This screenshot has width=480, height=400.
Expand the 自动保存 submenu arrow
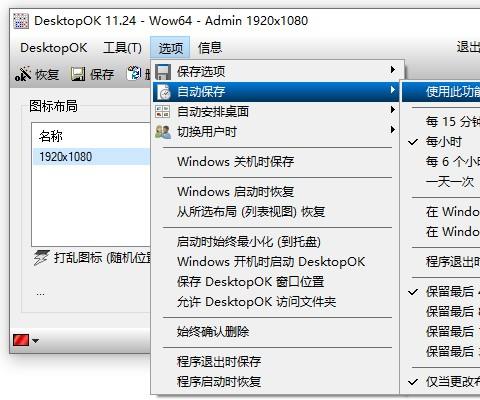393,90
